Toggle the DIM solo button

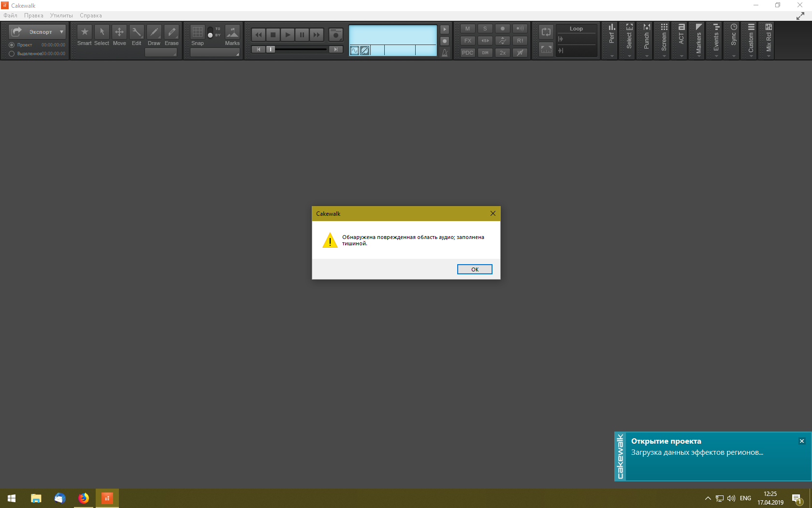coord(485,53)
